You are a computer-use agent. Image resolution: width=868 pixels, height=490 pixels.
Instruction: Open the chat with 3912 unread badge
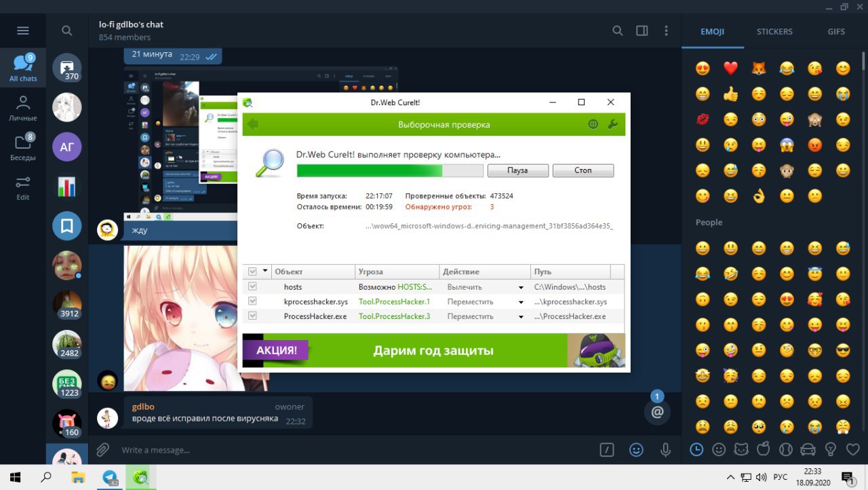pos(67,305)
